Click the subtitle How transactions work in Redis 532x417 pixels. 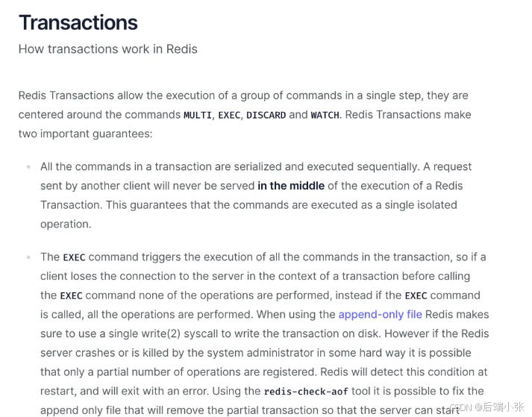click(108, 49)
